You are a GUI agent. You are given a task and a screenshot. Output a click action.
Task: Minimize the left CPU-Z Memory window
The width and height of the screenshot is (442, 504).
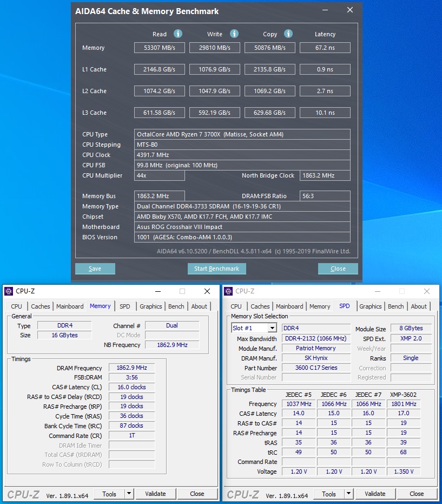158,291
